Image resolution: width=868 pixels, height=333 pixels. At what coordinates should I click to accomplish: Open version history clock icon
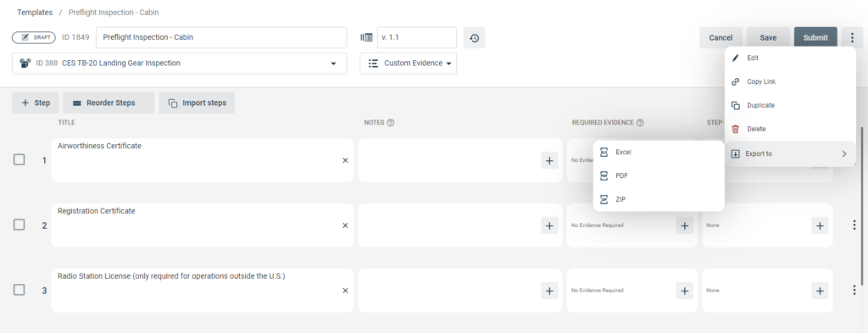click(474, 37)
